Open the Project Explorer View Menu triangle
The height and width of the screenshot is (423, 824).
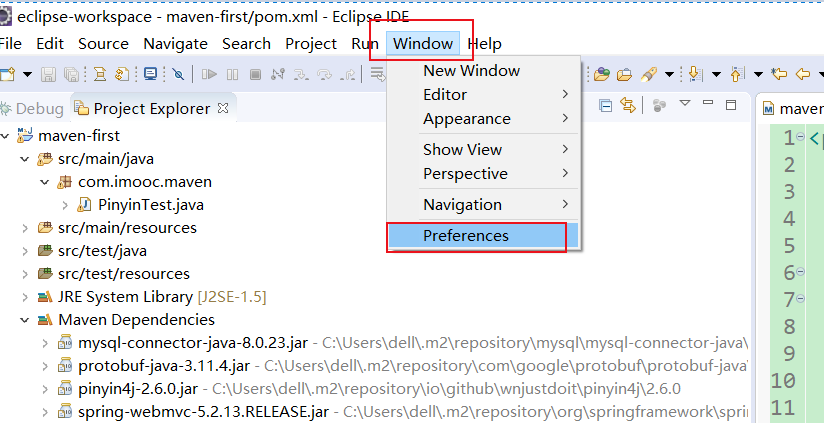pos(684,103)
